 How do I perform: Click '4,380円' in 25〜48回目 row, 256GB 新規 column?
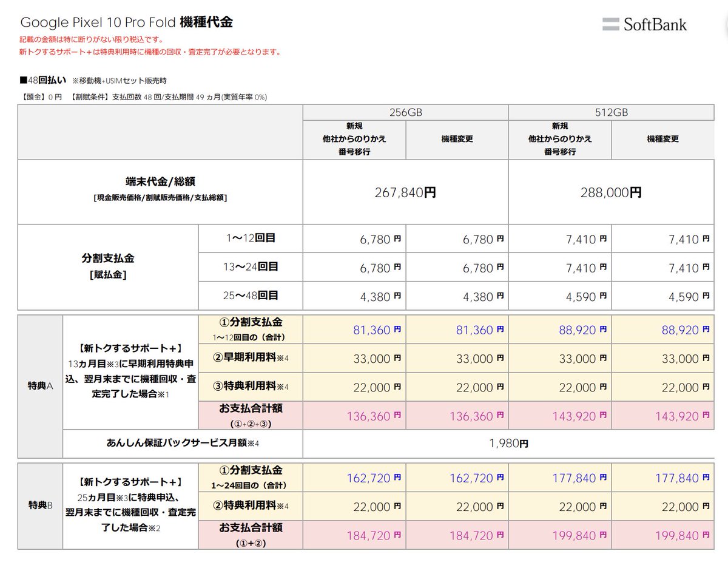coord(380,297)
